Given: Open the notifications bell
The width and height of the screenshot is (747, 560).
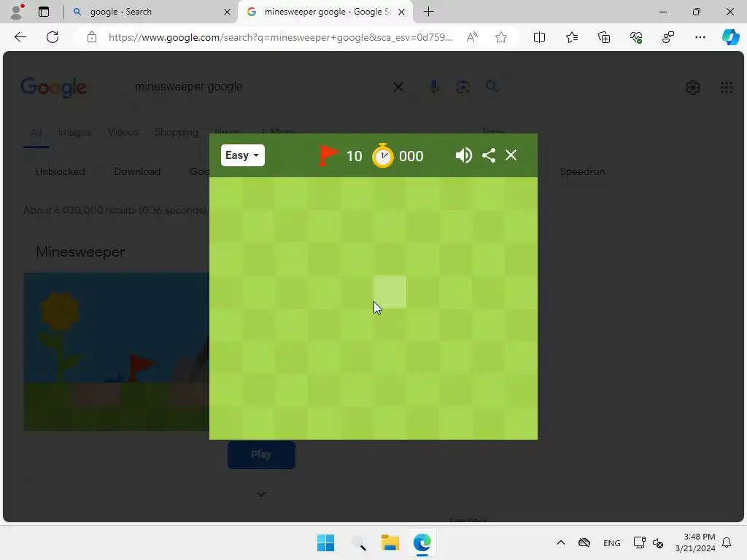Looking at the screenshot, I should [727, 542].
